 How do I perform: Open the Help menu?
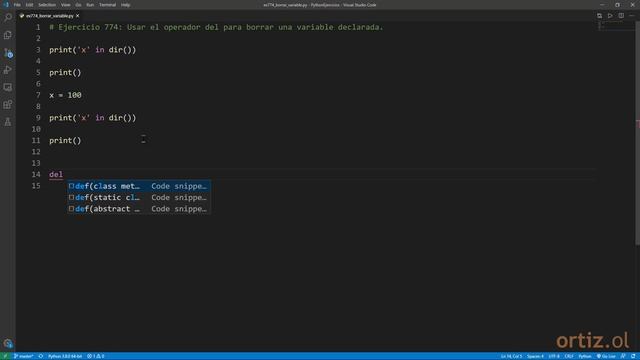(125, 5)
